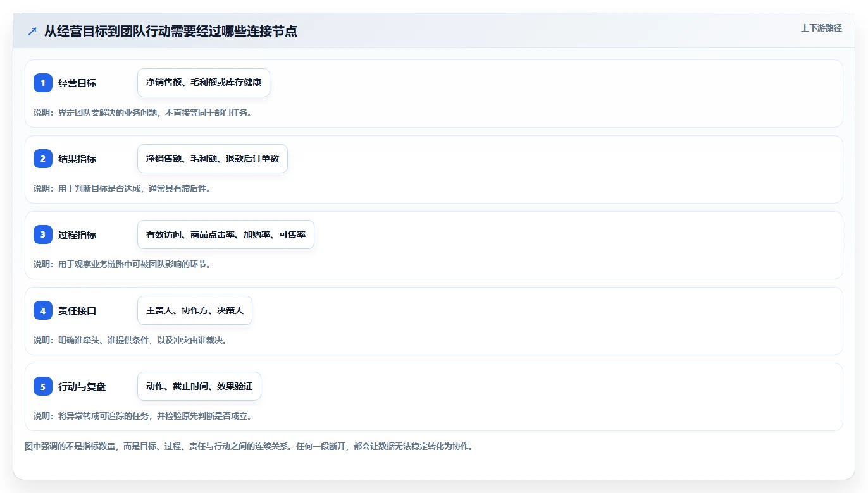This screenshot has height=493, width=868.
Task: Click the note 界定团队要解决的业务问题
Action: click(143, 113)
